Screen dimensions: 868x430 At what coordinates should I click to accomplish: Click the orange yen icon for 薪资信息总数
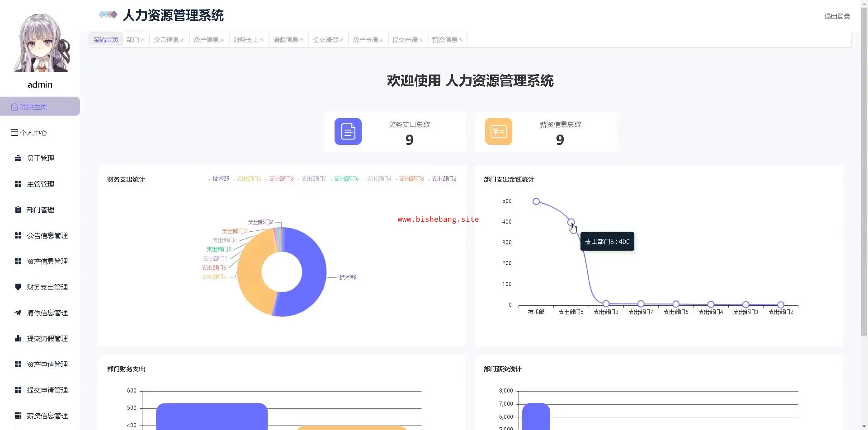pyautogui.click(x=499, y=131)
